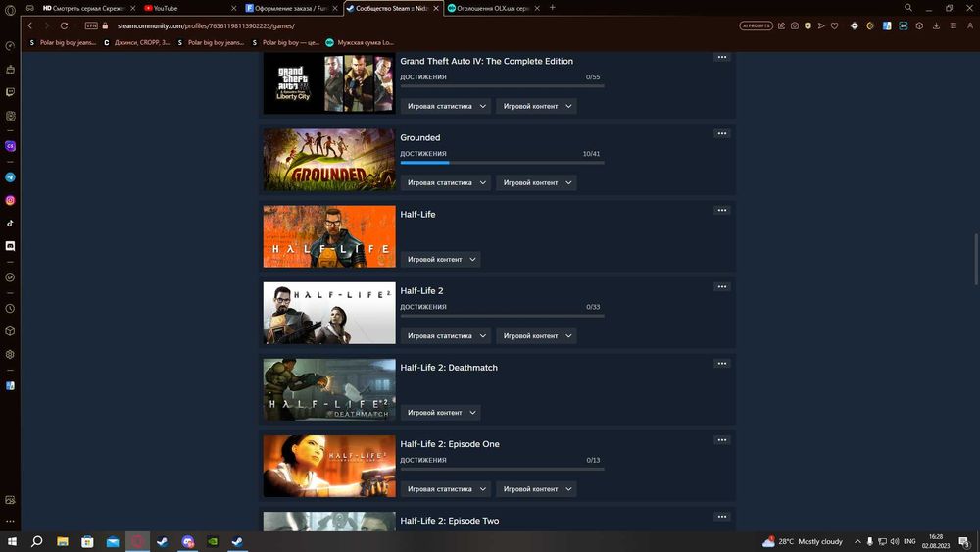980x552 pixels.
Task: Add page to bookmarks heart icon
Action: tap(834, 25)
